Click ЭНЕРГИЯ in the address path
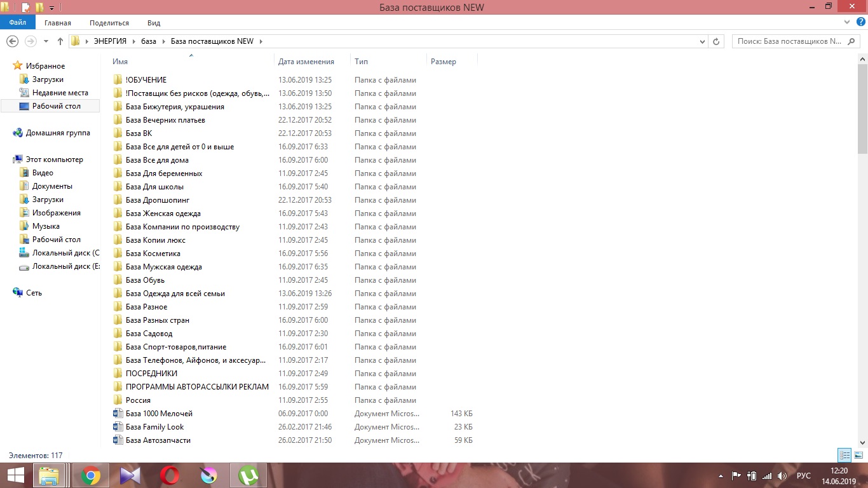 click(109, 41)
